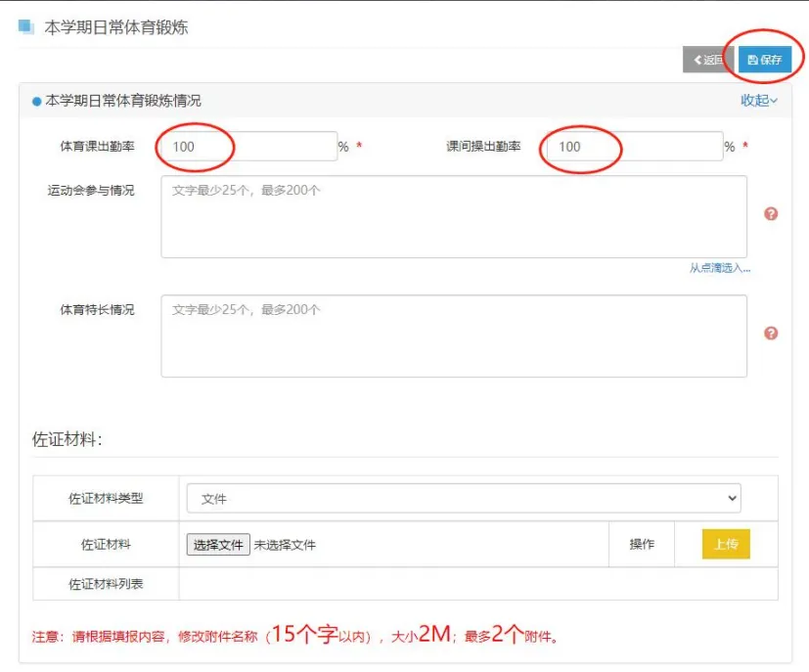
Task: Open help icon beside 运动会参与情况
Action: pyautogui.click(x=771, y=214)
